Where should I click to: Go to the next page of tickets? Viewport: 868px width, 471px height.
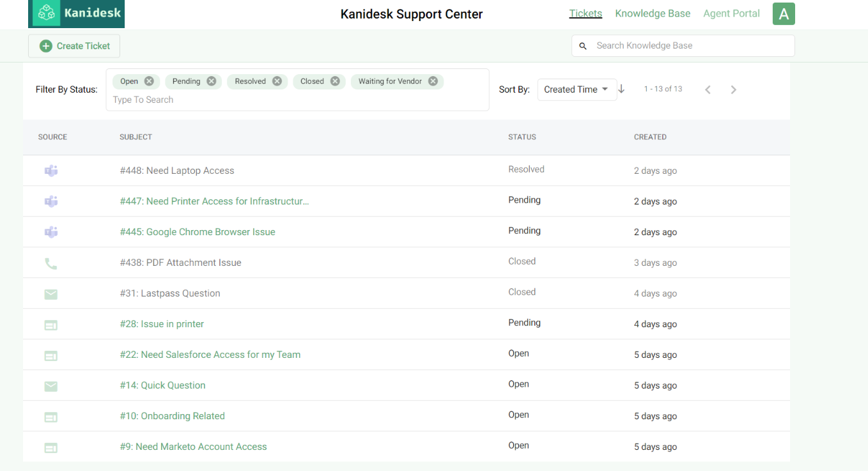tap(734, 89)
